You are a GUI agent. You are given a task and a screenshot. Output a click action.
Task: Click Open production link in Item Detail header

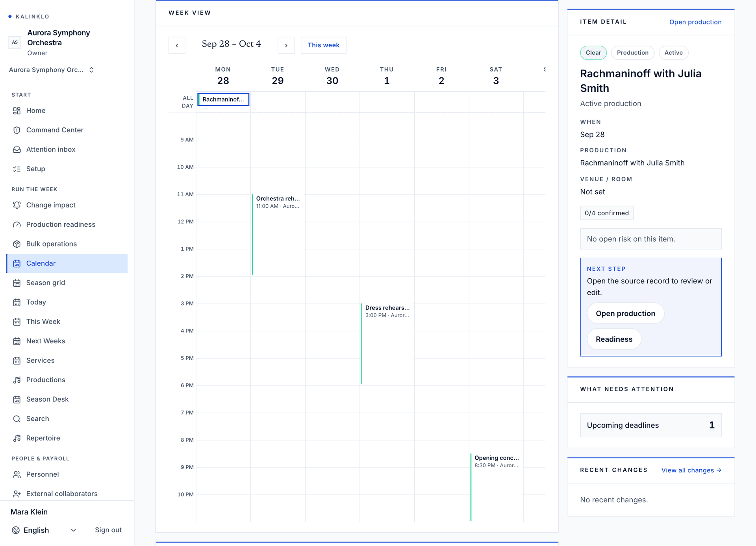(695, 22)
